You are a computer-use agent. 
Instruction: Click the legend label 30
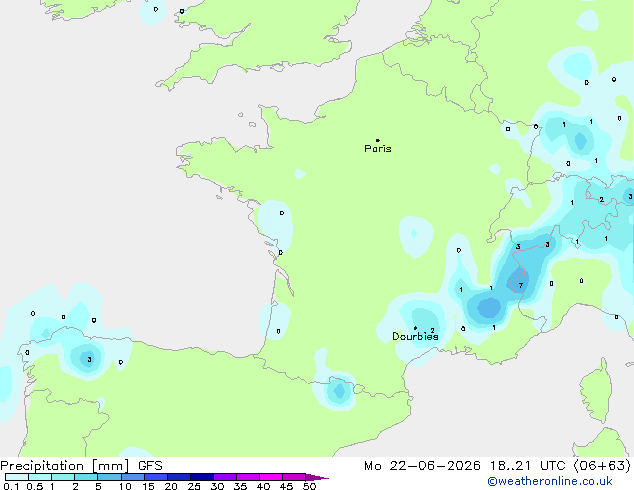217,486
